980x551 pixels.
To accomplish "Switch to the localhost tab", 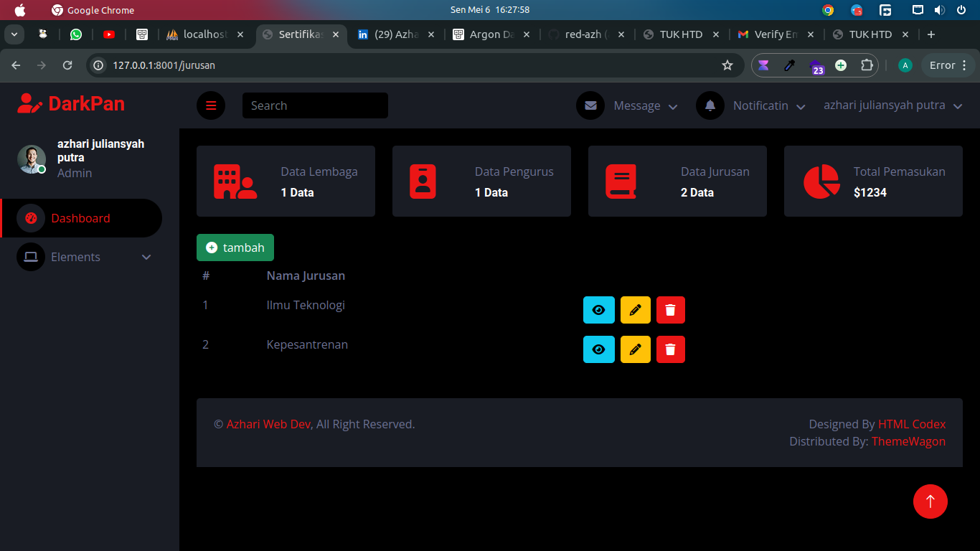I will 205,34.
